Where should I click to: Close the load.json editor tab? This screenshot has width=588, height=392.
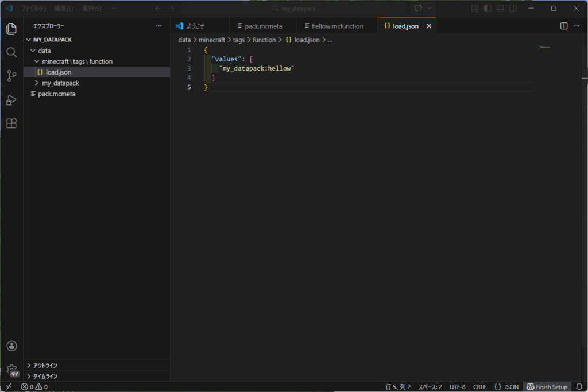point(428,26)
